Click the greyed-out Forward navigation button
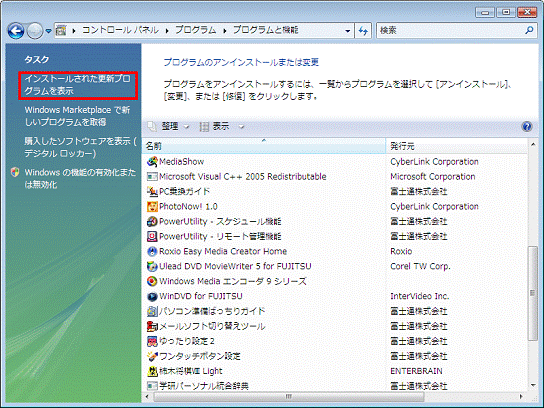This screenshot has height=408, width=544. click(x=35, y=31)
